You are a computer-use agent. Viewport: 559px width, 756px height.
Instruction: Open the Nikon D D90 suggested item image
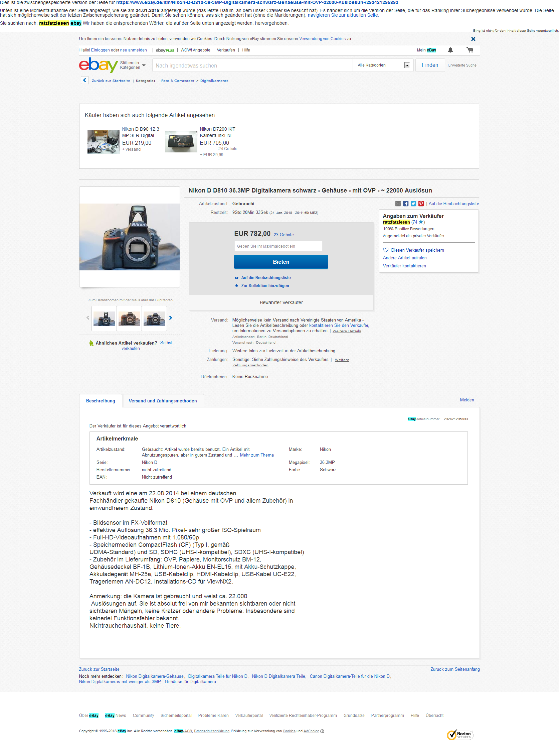[103, 142]
